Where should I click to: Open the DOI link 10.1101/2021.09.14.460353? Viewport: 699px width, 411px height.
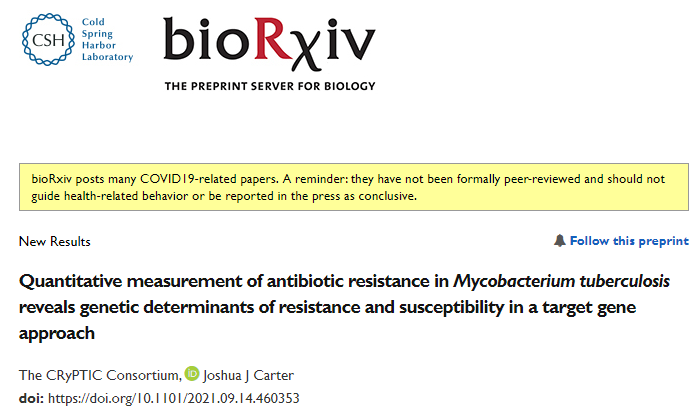tap(173, 398)
